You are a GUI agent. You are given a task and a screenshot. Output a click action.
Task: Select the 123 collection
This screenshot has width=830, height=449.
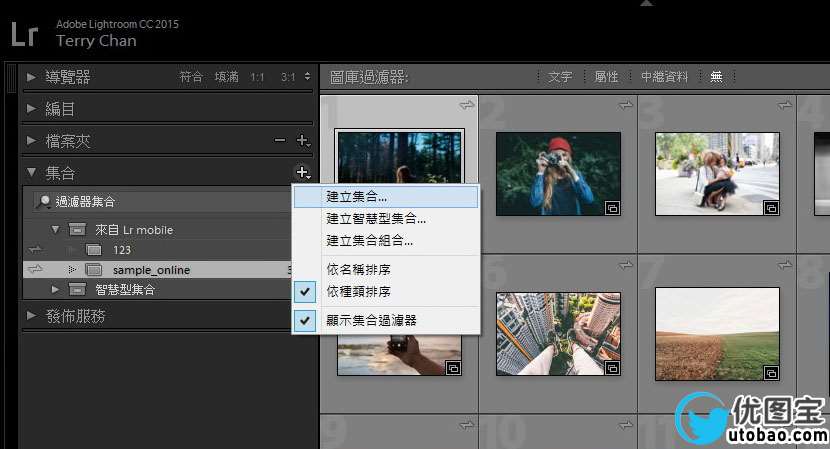pos(122,250)
